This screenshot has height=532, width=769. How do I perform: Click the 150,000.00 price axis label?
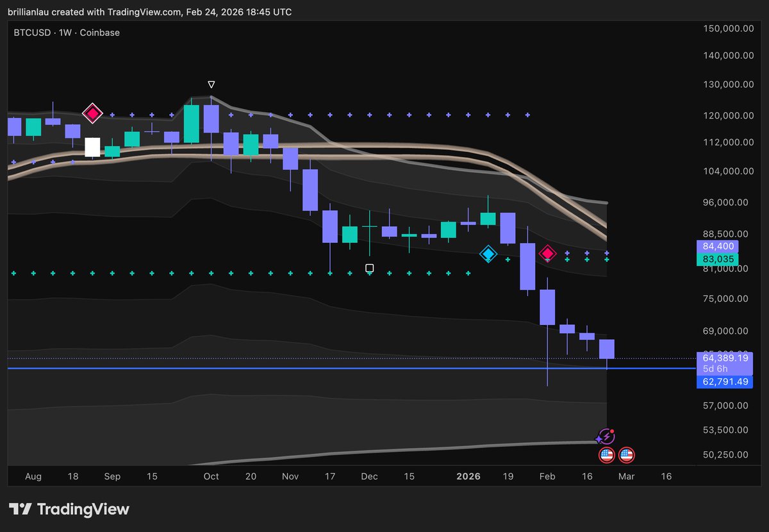pos(727,28)
